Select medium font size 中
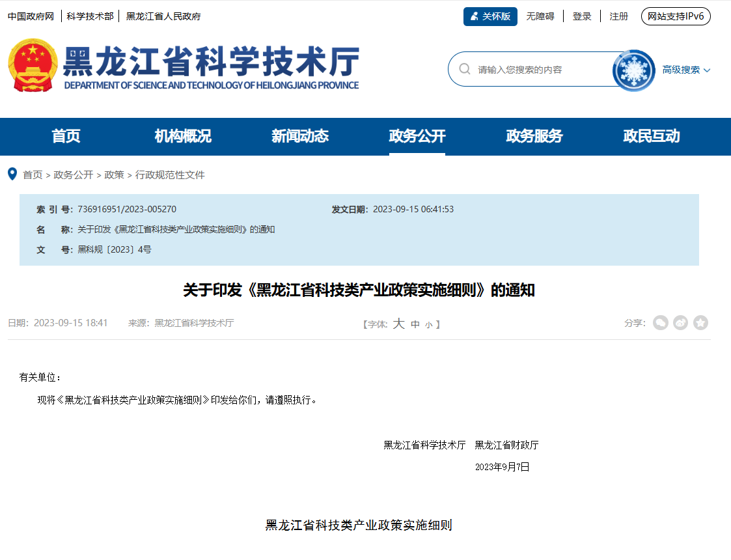The image size is (731, 560). point(415,324)
